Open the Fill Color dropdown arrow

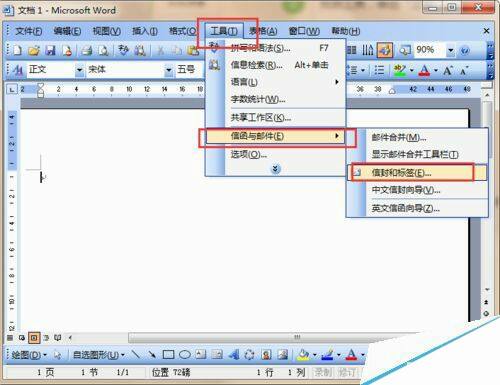pyautogui.click(x=314, y=355)
